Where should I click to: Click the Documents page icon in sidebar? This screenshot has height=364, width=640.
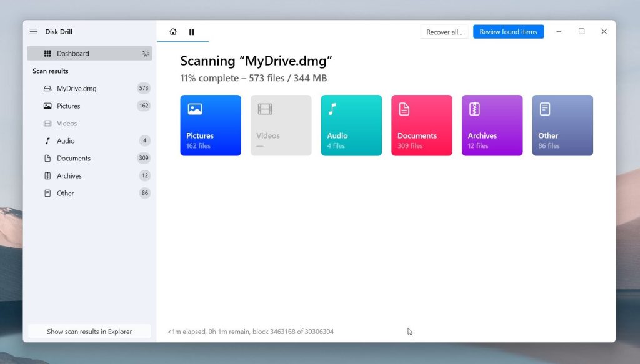click(46, 158)
